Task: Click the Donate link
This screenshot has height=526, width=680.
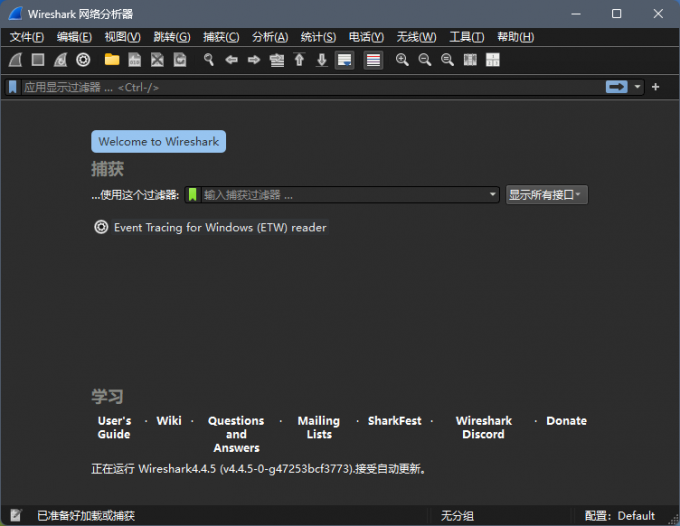Action: point(566,421)
